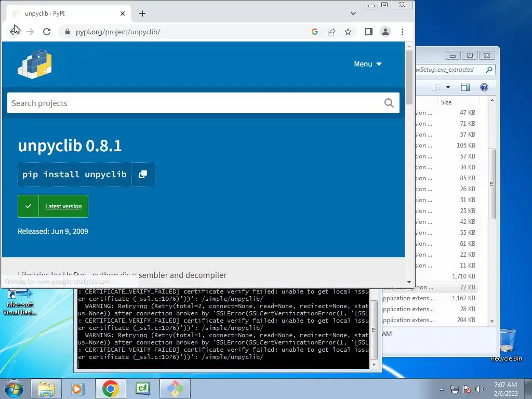Image resolution: width=532 pixels, height=399 pixels.
Task: Click the console window scrollbar down arrow
Action: (x=374, y=364)
